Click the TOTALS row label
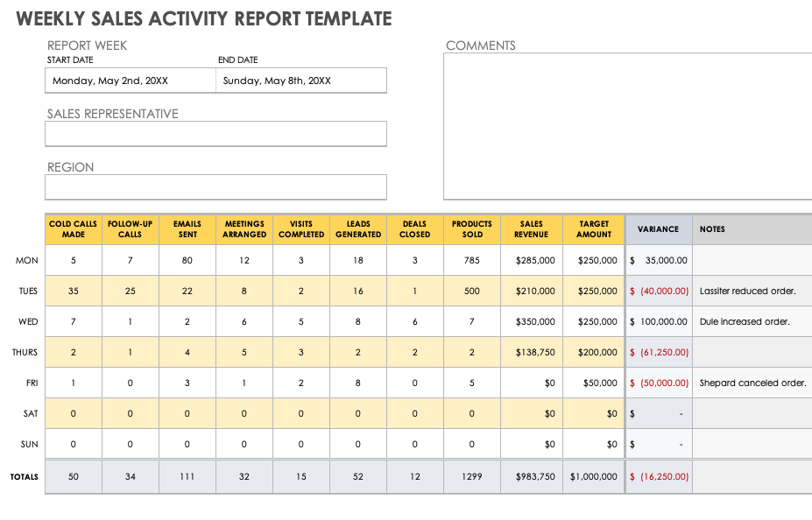The width and height of the screenshot is (812, 520). click(24, 476)
